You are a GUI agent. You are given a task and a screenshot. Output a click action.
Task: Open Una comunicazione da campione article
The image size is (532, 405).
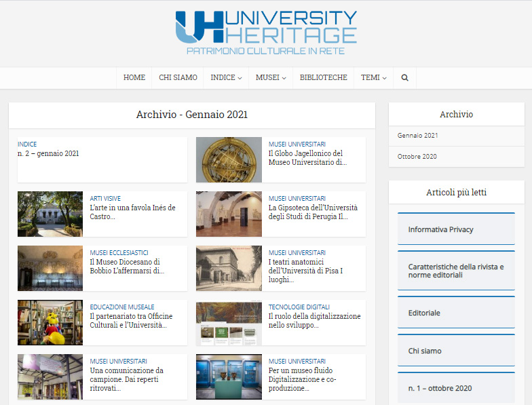[x=126, y=379]
